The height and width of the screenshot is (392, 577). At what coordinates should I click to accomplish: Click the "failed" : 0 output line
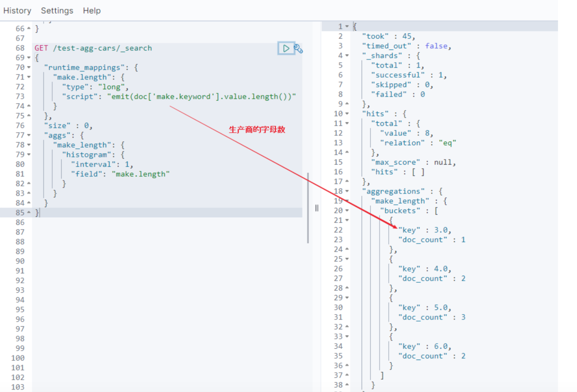(x=398, y=94)
